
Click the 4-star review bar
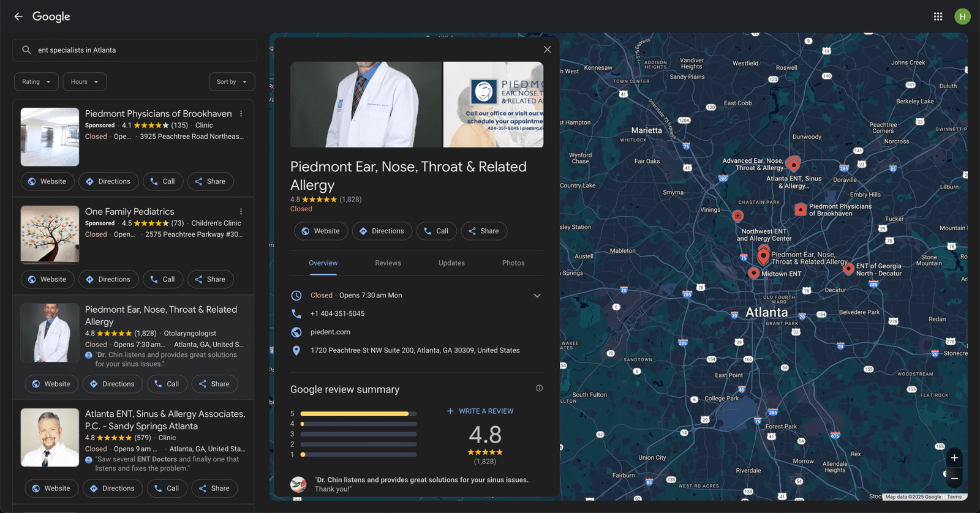pyautogui.click(x=358, y=424)
